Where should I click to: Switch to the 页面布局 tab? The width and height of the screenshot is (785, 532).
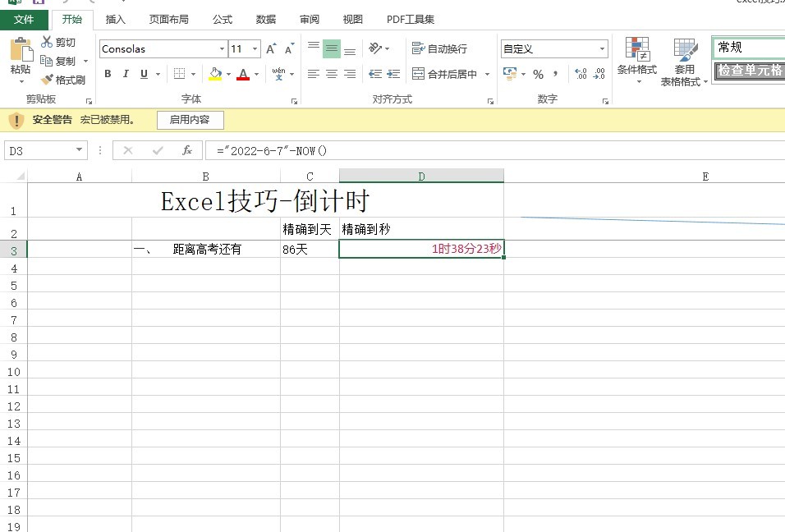168,19
